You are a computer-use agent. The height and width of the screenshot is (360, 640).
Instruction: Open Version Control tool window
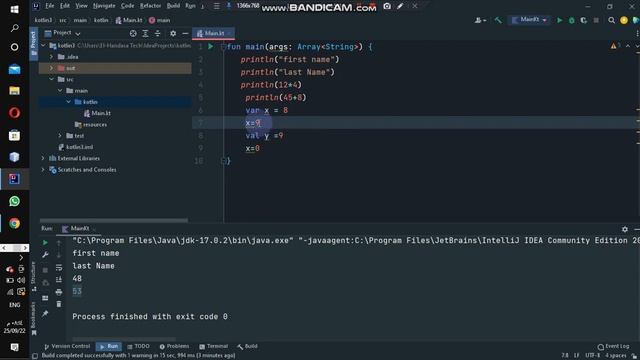tap(67, 347)
